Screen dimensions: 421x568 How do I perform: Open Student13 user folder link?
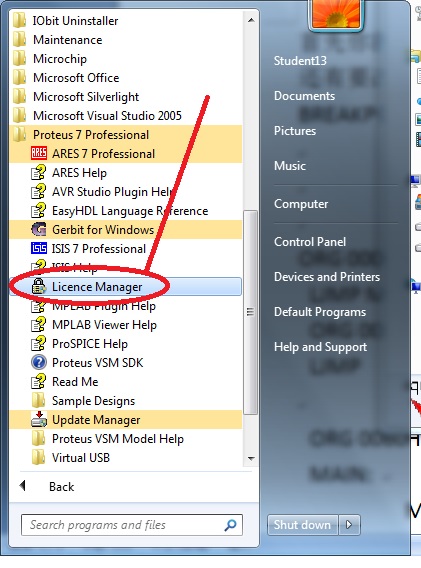pyautogui.click(x=300, y=60)
